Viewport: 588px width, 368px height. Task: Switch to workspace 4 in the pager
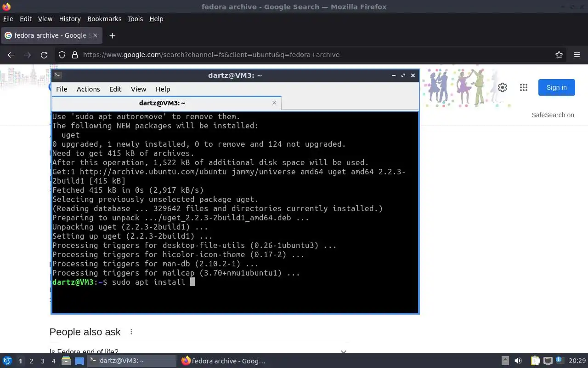tap(53, 361)
